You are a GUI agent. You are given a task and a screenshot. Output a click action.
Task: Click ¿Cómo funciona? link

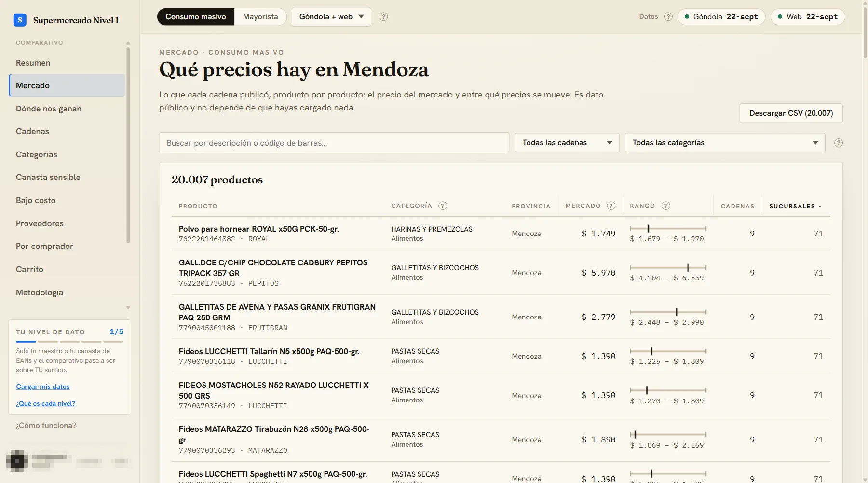pyautogui.click(x=46, y=426)
